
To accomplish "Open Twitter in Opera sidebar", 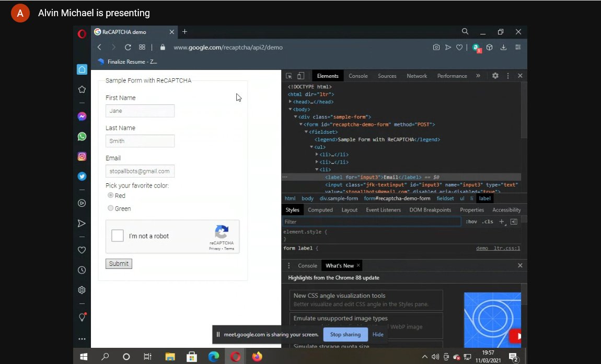I will 82,176.
